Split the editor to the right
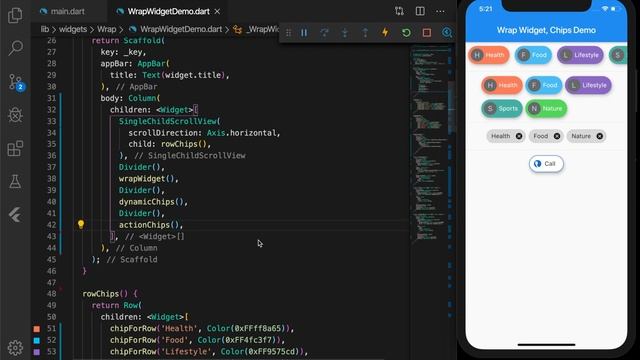 tap(420, 11)
